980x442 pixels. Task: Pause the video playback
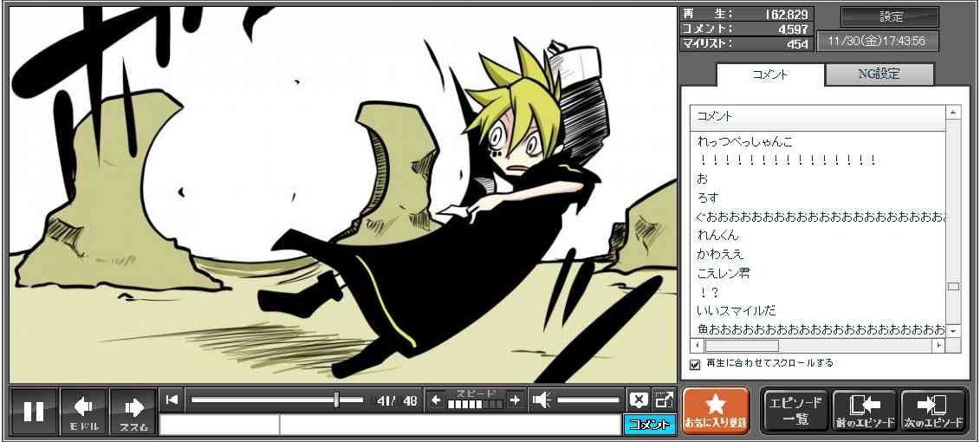pos(34,411)
